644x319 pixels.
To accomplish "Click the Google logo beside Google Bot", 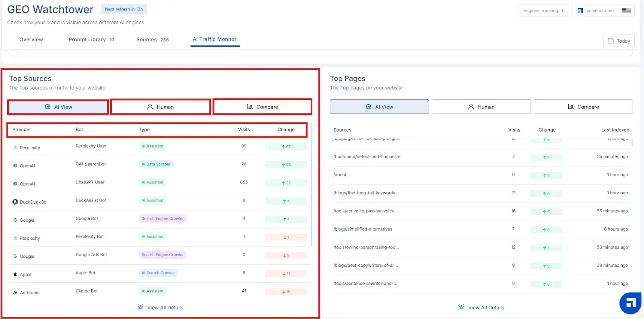I will [x=15, y=220].
